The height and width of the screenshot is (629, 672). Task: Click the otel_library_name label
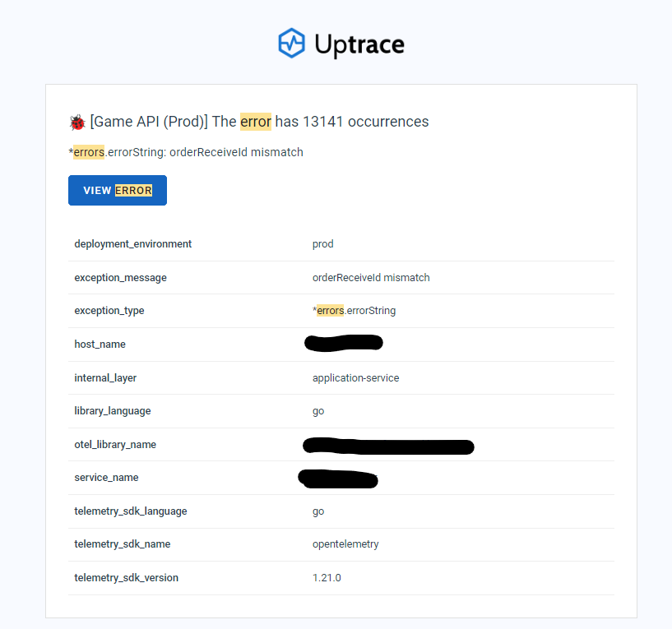pyautogui.click(x=115, y=445)
